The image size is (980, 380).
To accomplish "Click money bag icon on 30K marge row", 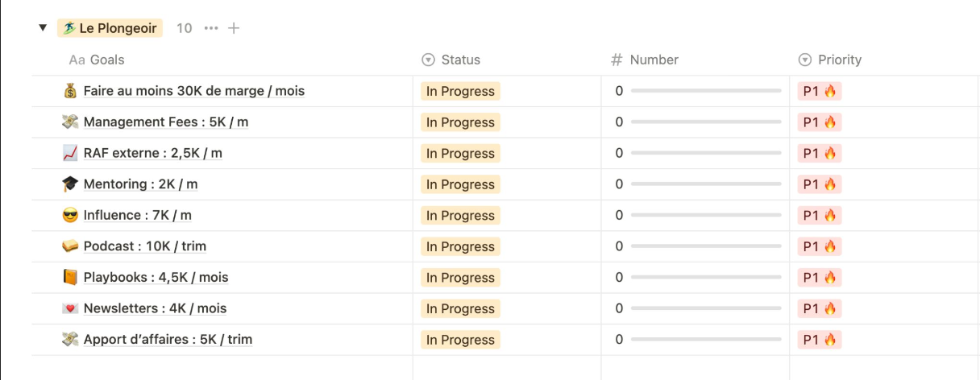I will click(70, 91).
